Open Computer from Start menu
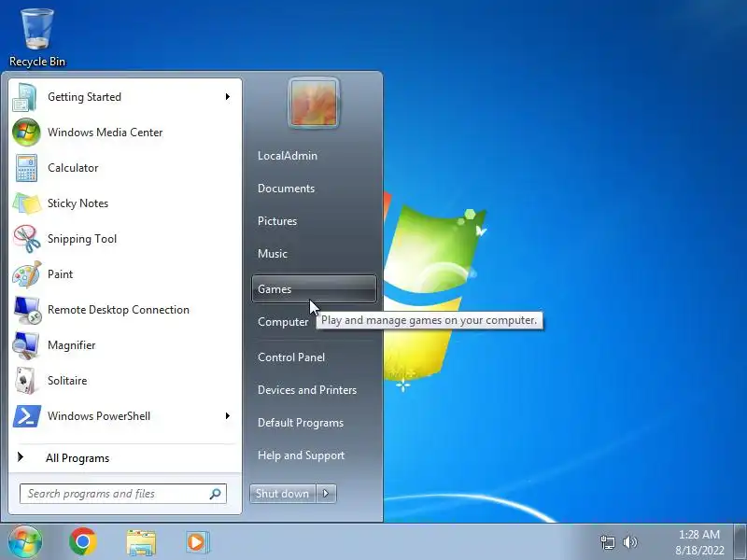This screenshot has width=747, height=560. click(283, 322)
